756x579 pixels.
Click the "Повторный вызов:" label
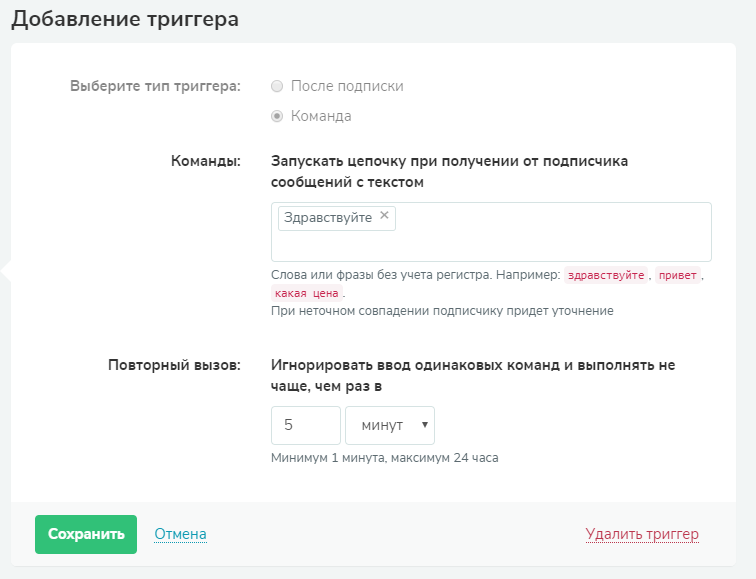tap(174, 365)
